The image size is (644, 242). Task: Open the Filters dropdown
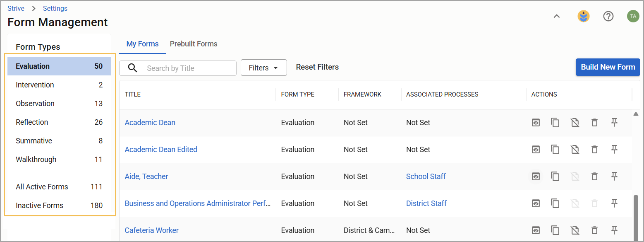(x=264, y=68)
